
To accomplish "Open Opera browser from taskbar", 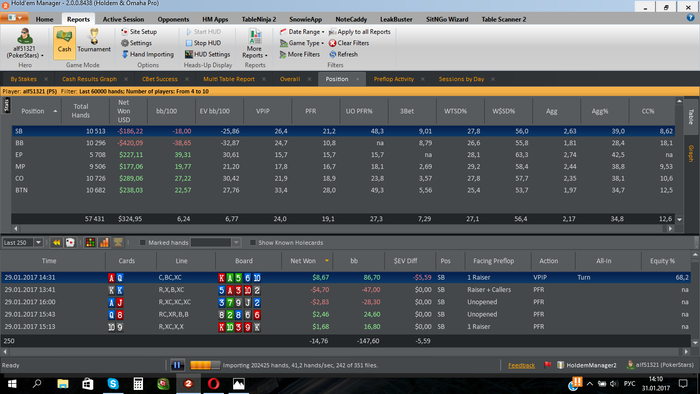I will pos(214,383).
